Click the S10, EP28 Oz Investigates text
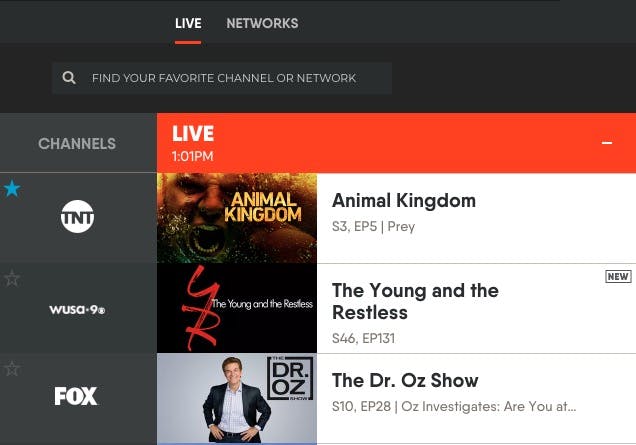This screenshot has height=445, width=636. [454, 406]
